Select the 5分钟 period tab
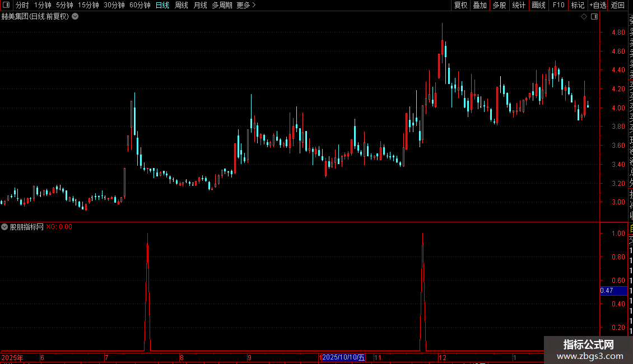 (64, 5)
